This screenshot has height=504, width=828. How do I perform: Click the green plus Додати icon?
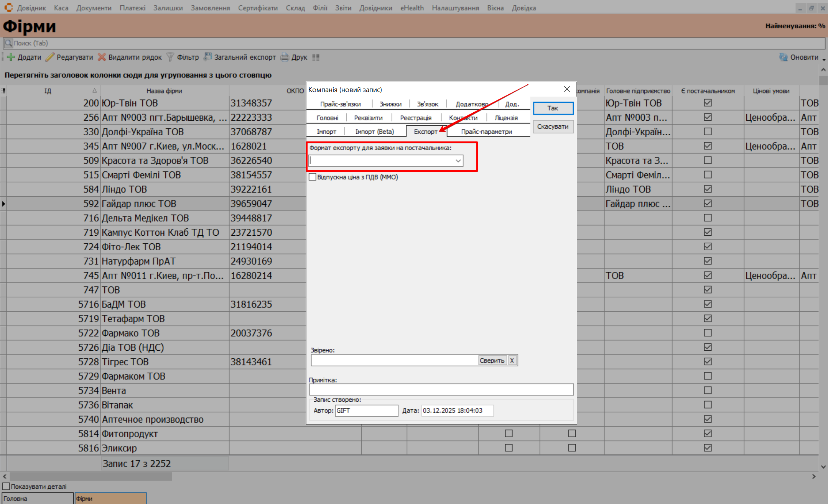[11, 57]
